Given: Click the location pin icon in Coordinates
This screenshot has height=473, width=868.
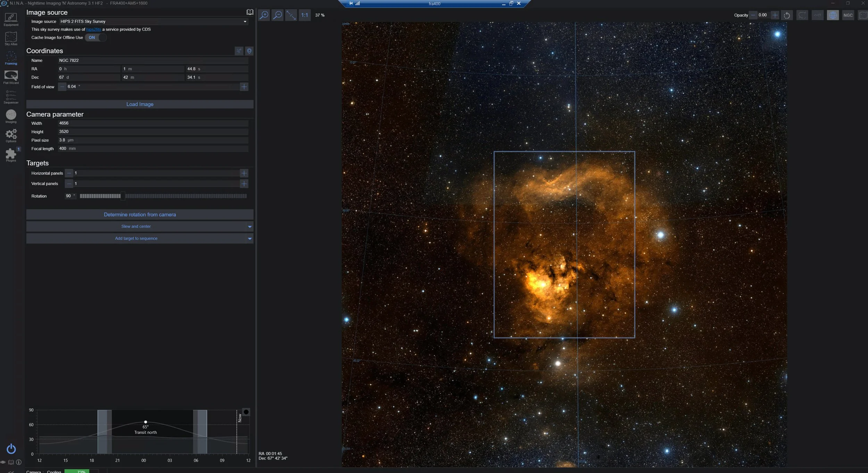Looking at the screenshot, I should pos(249,51).
